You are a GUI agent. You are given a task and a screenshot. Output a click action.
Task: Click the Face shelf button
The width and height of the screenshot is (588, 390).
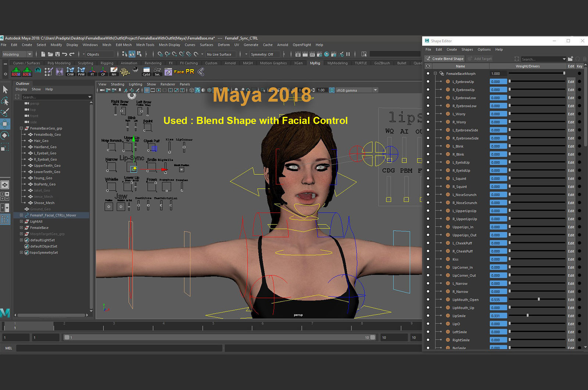click(x=179, y=72)
